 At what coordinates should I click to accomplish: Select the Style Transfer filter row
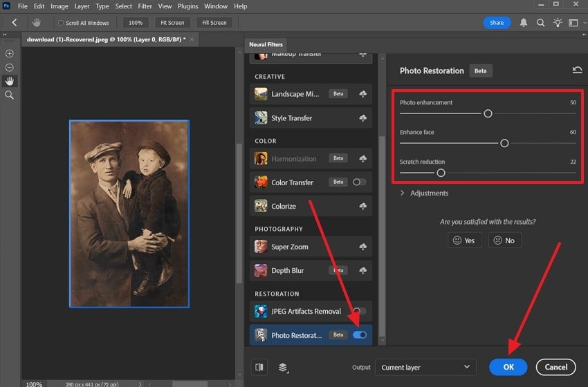coord(311,118)
